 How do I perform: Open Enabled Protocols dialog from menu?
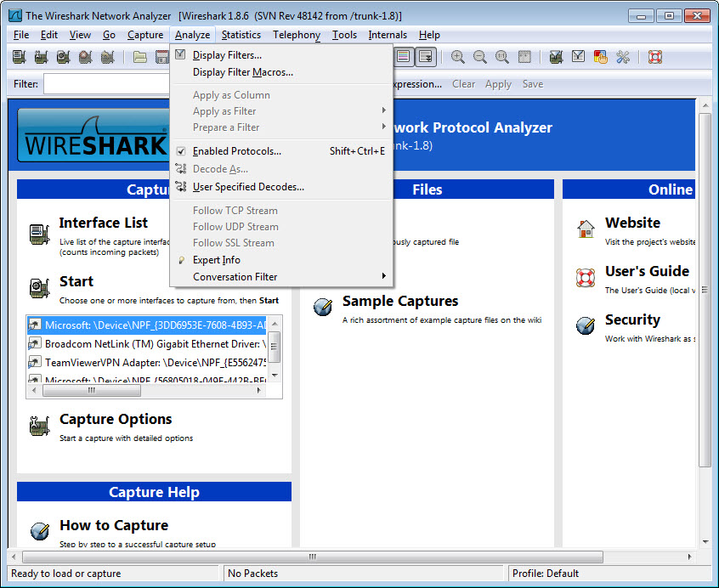[x=281, y=151]
